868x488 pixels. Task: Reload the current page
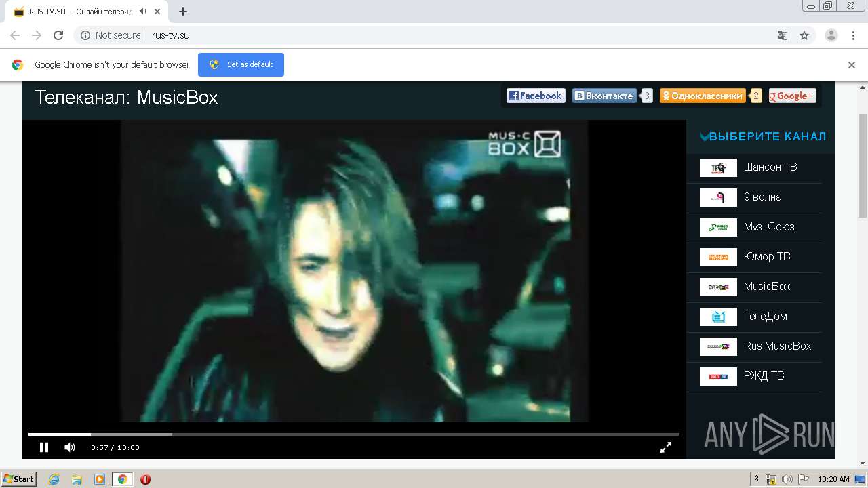(58, 35)
